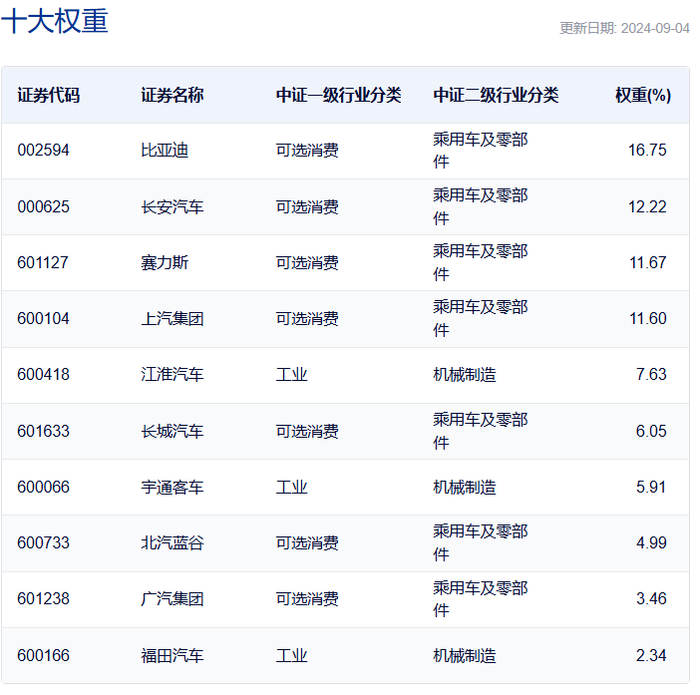Viewport: 700px width, 695px height.
Task: Click 机械制造 in the 宇通客车 row
Action: [x=465, y=487]
